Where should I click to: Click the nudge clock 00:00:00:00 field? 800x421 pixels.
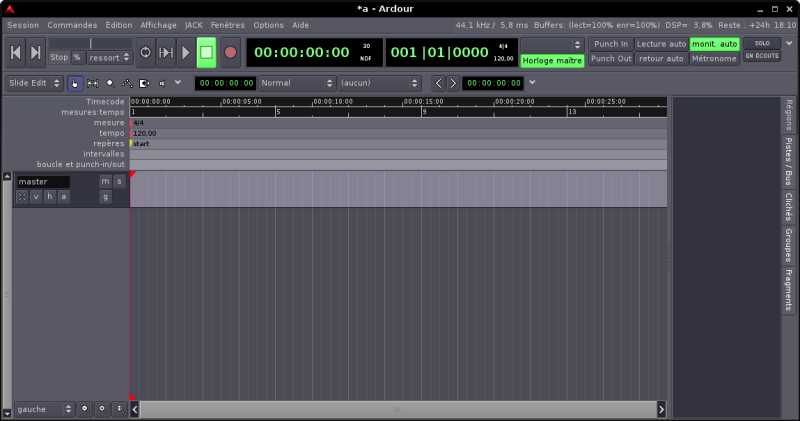[x=493, y=83]
